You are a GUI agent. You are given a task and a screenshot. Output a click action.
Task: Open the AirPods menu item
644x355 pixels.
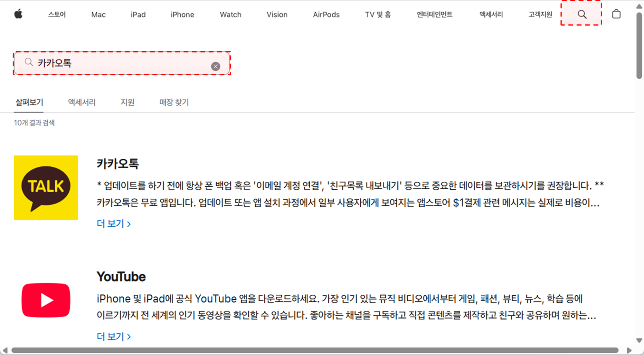326,15
